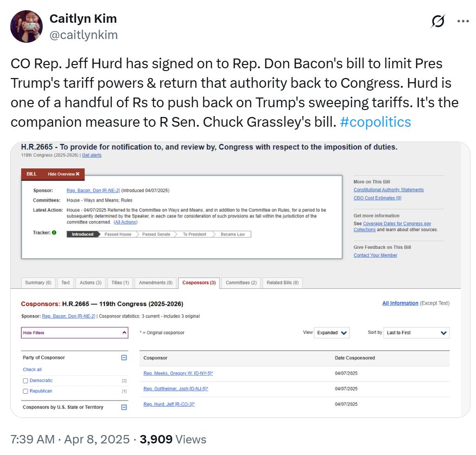Click the #copolitics hashtag
The width and height of the screenshot is (476, 455).
coord(375,122)
